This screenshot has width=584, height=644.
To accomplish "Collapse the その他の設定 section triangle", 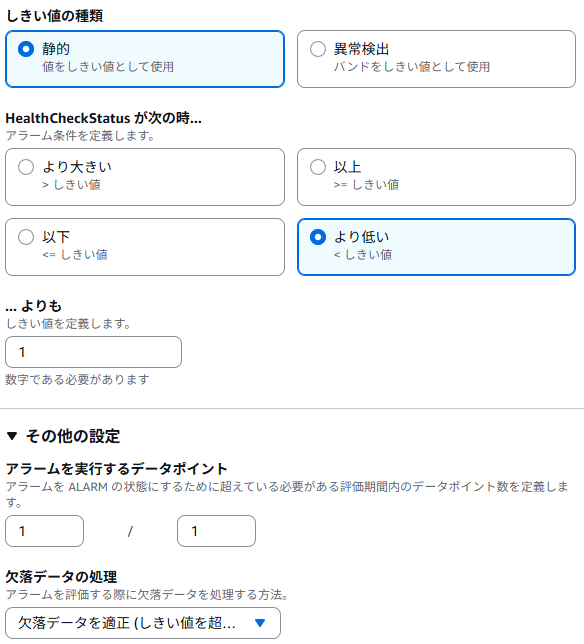I will tap(12, 436).
